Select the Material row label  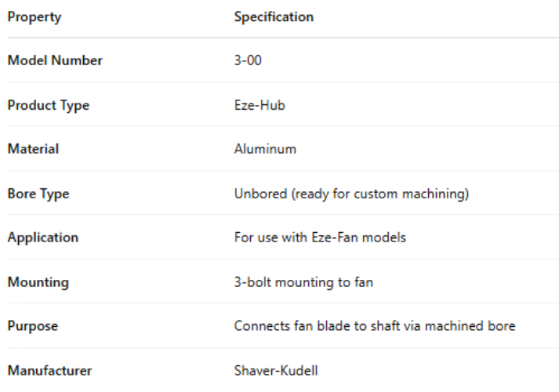point(33,149)
